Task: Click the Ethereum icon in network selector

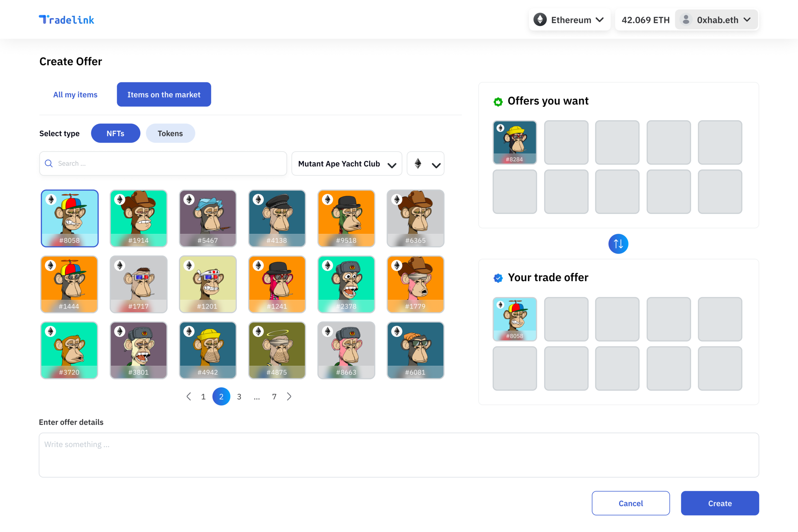Action: pyautogui.click(x=540, y=20)
